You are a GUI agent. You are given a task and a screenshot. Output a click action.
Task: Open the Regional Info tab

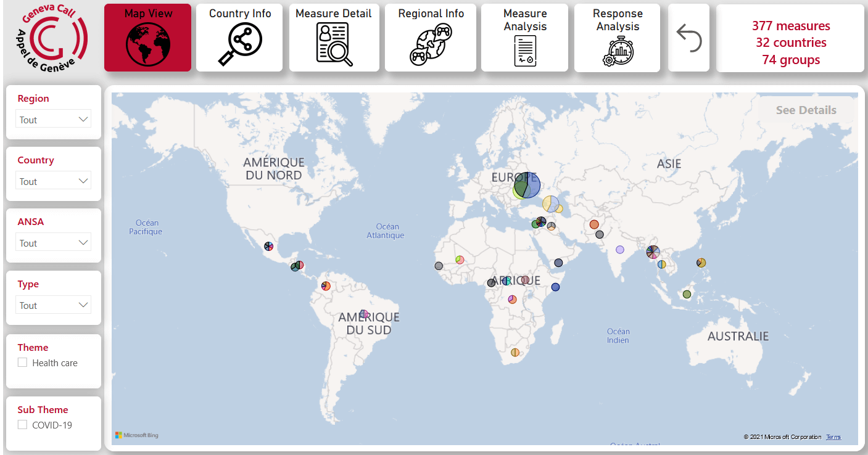pyautogui.click(x=431, y=38)
